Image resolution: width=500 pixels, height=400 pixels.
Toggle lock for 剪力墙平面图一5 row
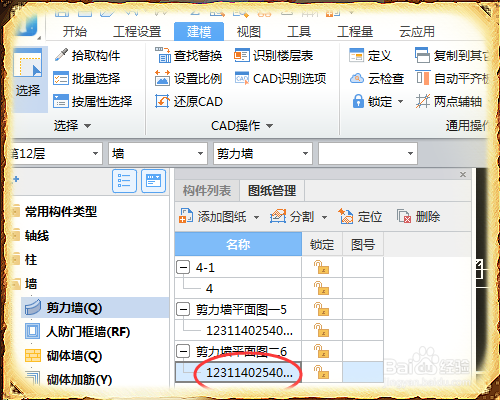[322, 309]
